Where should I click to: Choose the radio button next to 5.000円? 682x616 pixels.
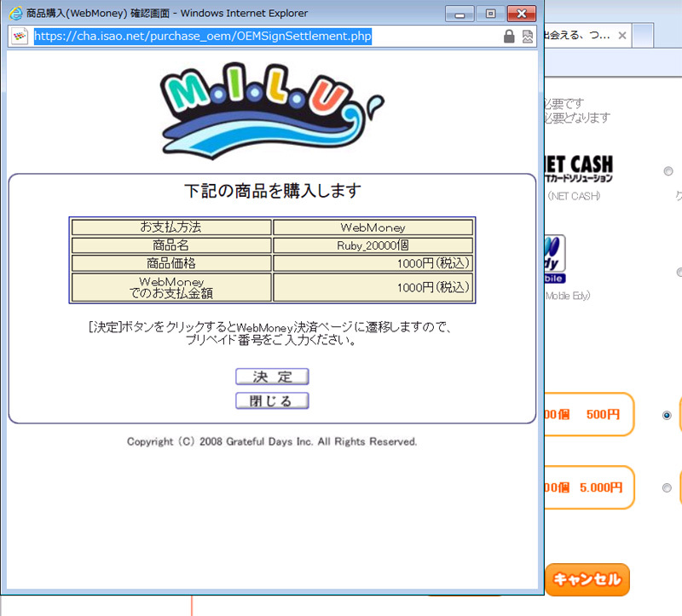coord(667,488)
